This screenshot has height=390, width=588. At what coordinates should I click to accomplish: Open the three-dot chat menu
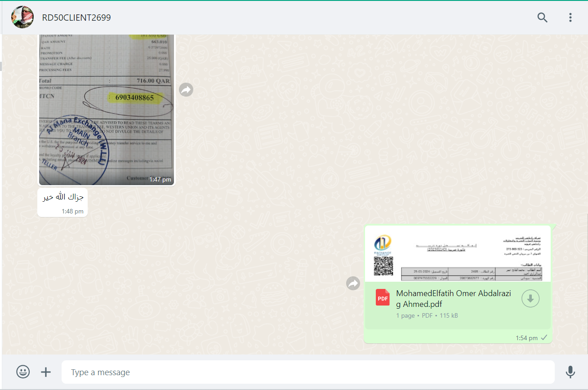point(570,18)
